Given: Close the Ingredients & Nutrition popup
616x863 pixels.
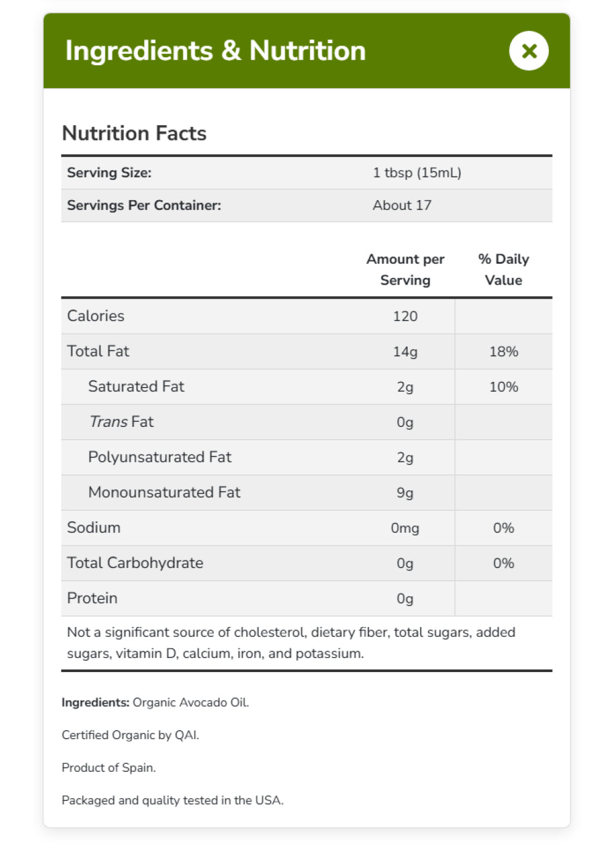Looking at the screenshot, I should tap(529, 51).
